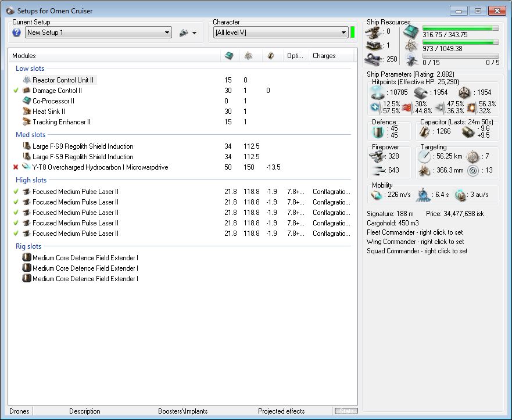Screen dimensions: 512x420
Task: Click the shield hitpoints icon
Action: [378, 92]
